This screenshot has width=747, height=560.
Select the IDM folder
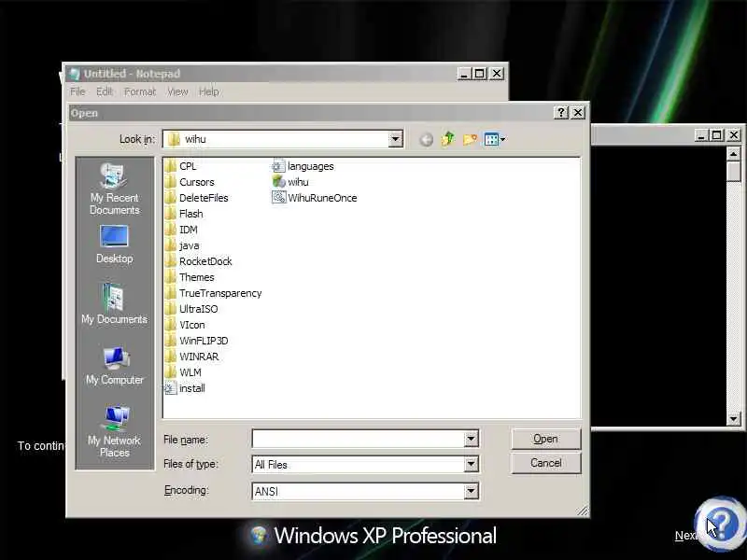coord(181,230)
